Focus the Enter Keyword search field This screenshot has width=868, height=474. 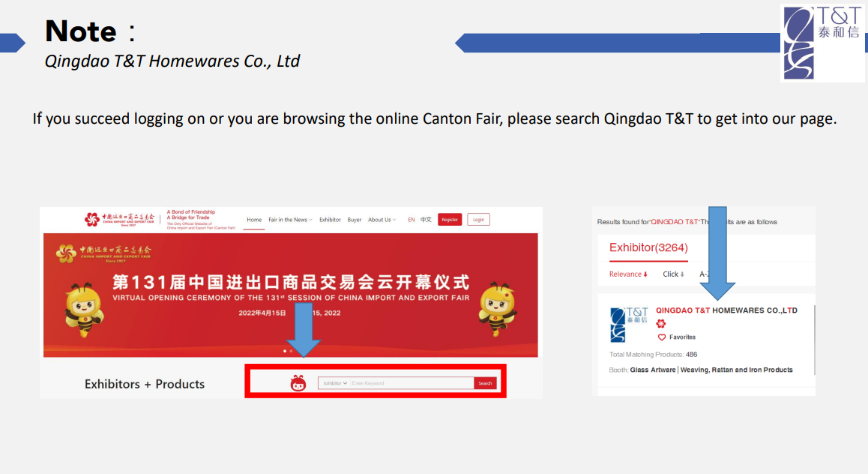[x=412, y=383]
